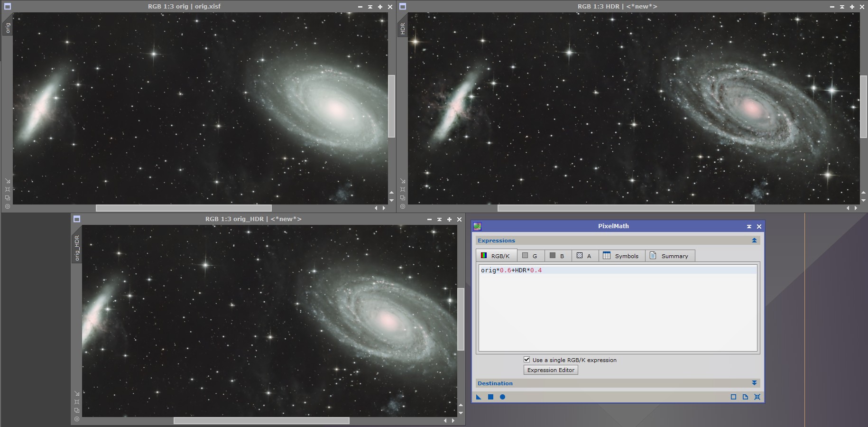Open the Symbols tab
868x427 pixels.
click(x=621, y=256)
